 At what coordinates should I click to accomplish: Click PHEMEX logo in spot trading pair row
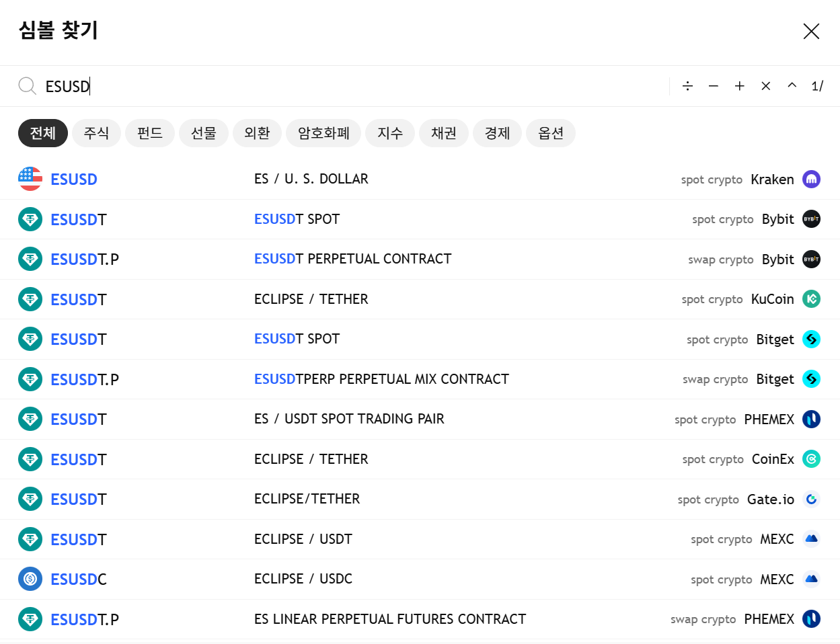812,419
